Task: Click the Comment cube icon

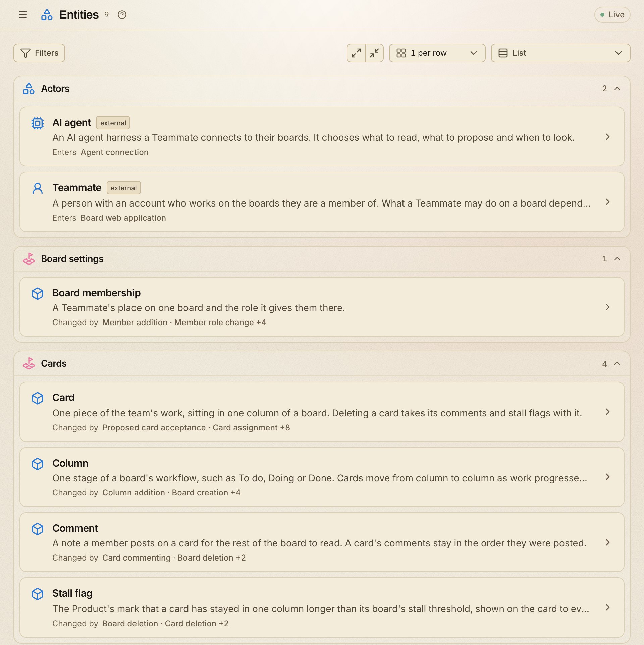Action: pos(38,529)
